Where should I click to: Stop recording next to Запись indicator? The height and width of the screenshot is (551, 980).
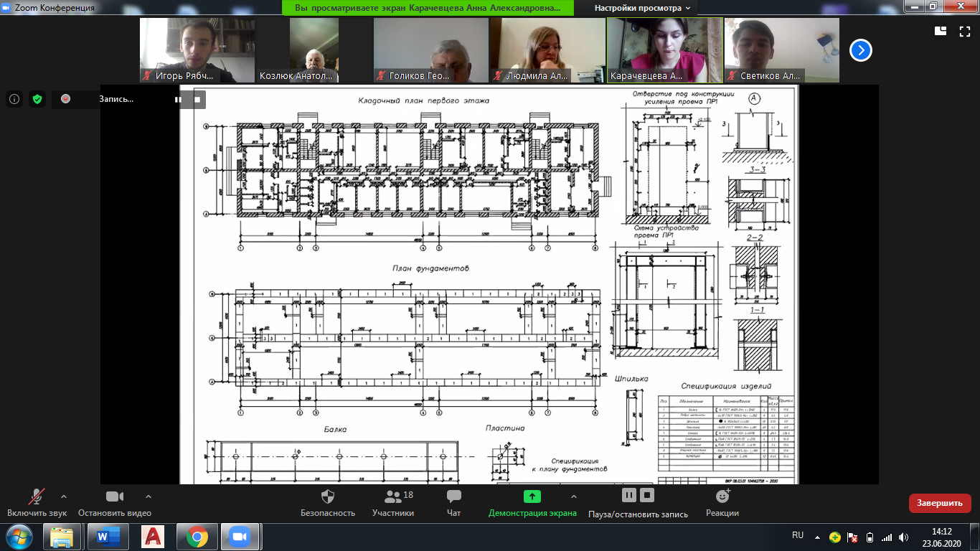197,99
